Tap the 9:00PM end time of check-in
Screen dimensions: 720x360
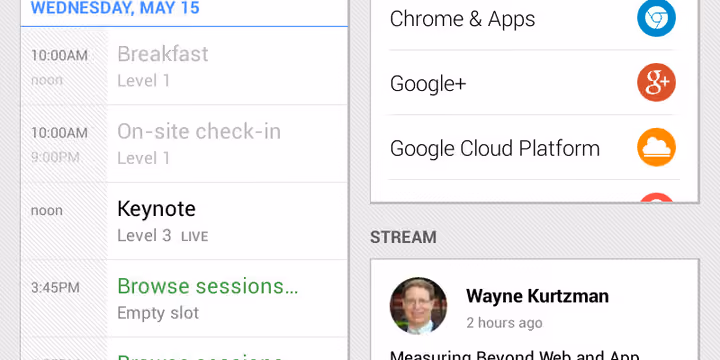click(55, 157)
